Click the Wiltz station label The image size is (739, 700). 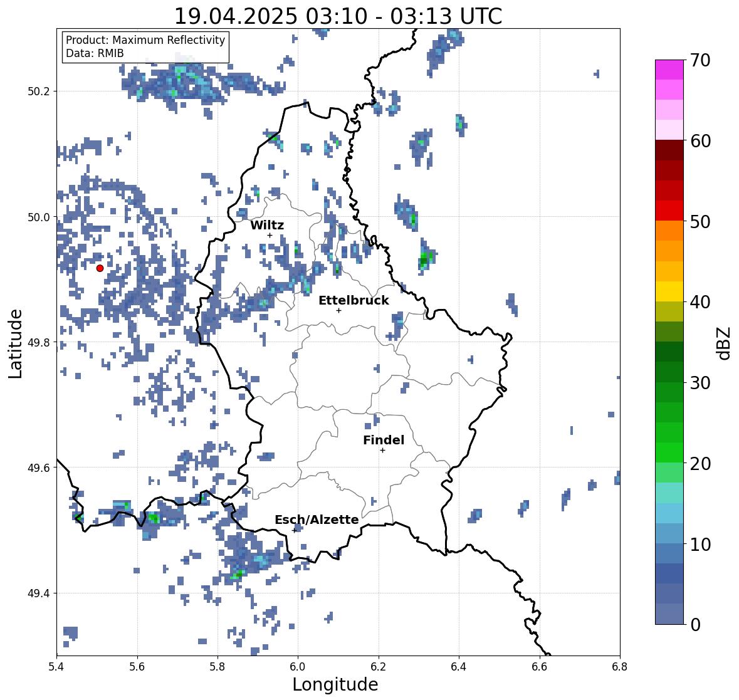point(267,225)
